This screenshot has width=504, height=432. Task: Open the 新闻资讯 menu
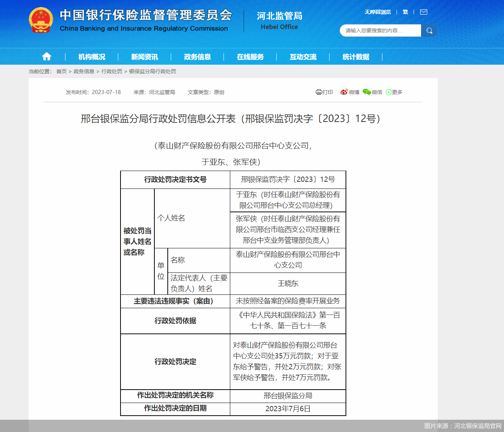(x=144, y=57)
